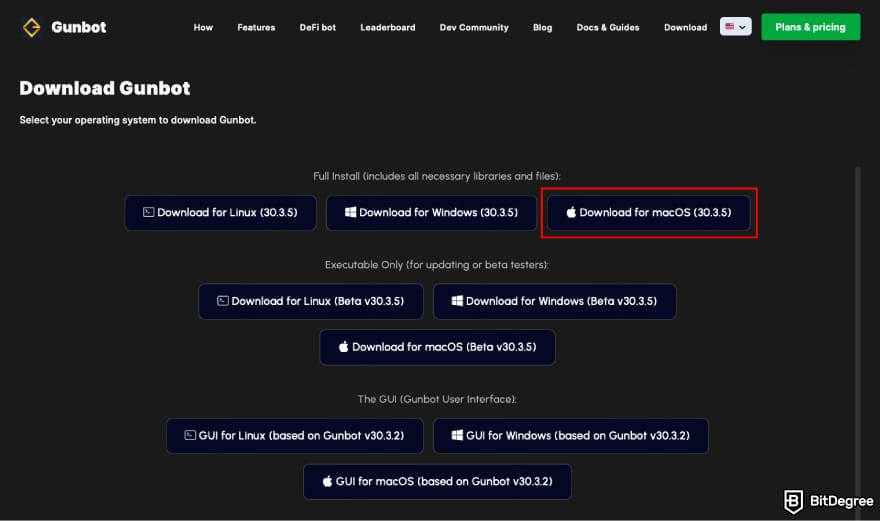Click Apple logo on macOS Beta button
This screenshot has width=880, height=521.
(x=343, y=347)
